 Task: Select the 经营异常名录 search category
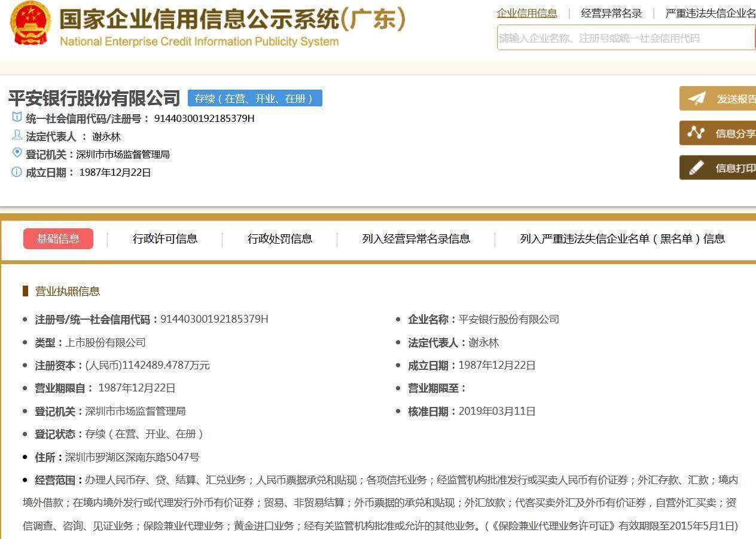point(611,13)
